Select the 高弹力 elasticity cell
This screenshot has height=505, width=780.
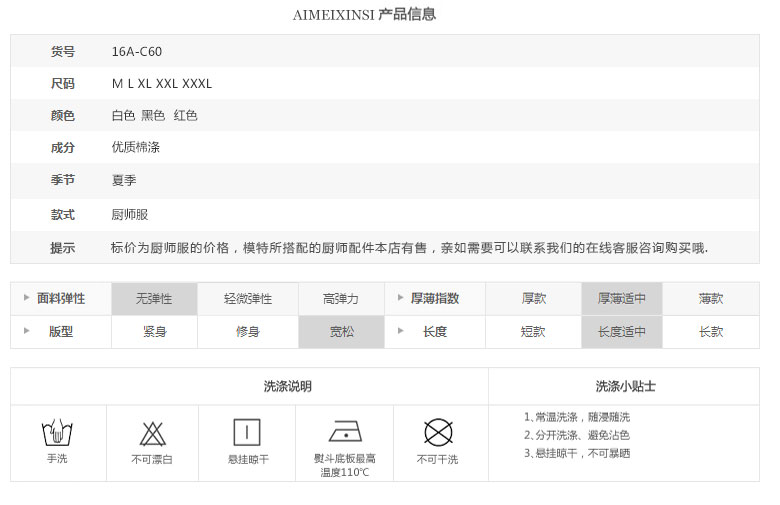pyautogui.click(x=341, y=299)
